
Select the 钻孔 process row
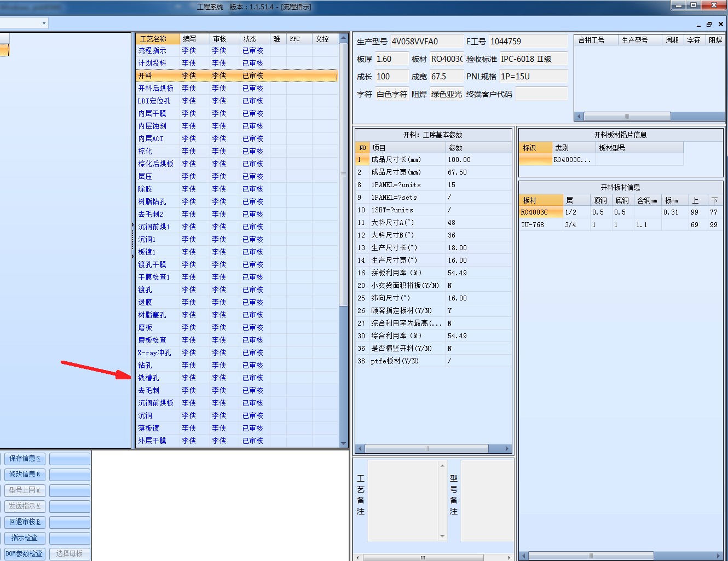236,365
